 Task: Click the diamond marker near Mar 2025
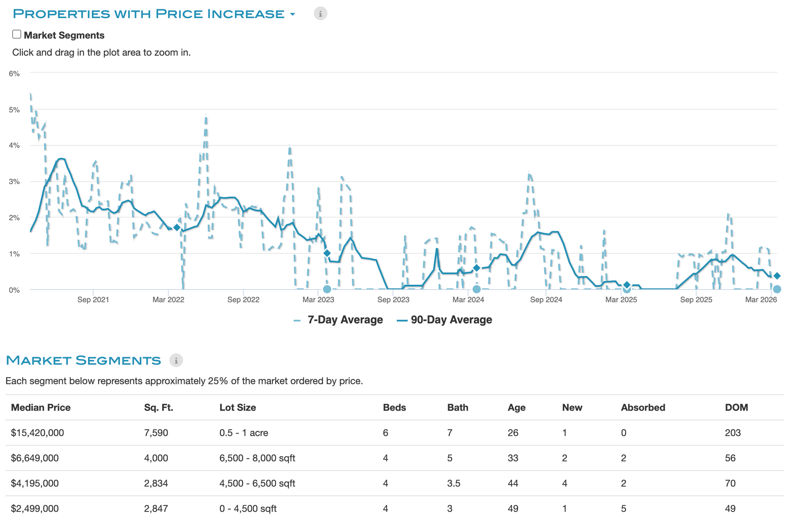(x=627, y=285)
